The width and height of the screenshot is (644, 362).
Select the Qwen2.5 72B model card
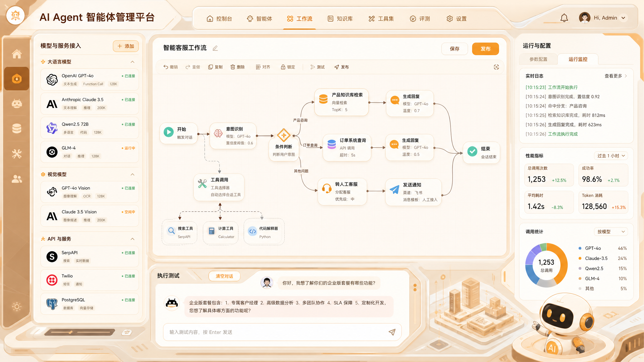tap(90, 128)
